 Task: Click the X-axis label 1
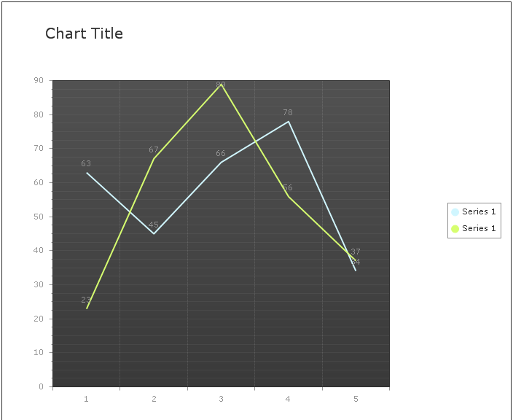tap(86, 400)
